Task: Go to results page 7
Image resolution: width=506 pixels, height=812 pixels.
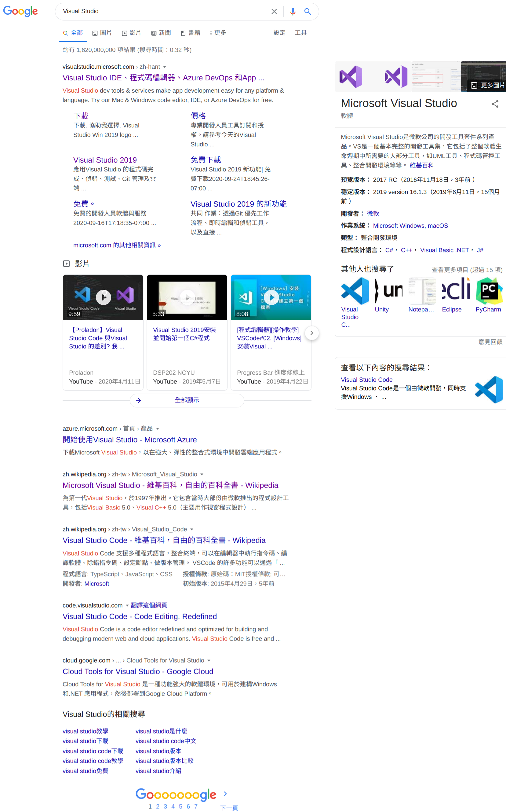Action: 196,806
